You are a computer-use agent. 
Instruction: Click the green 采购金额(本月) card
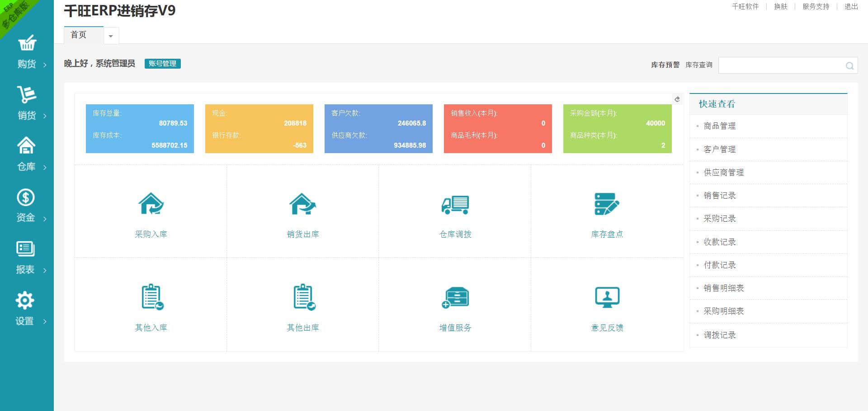(x=617, y=129)
